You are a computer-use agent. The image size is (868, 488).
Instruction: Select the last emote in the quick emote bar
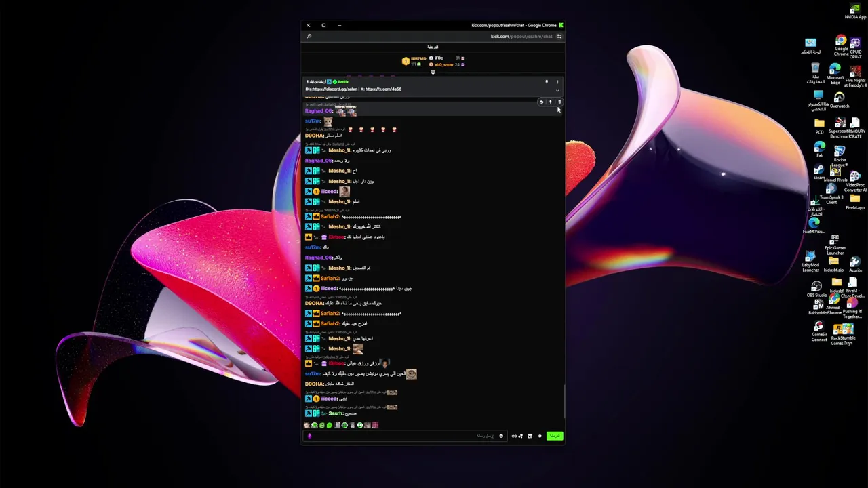coord(375,425)
